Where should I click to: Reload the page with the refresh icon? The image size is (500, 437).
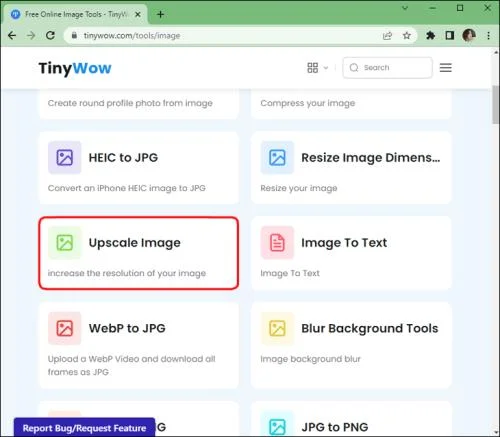[x=50, y=35]
